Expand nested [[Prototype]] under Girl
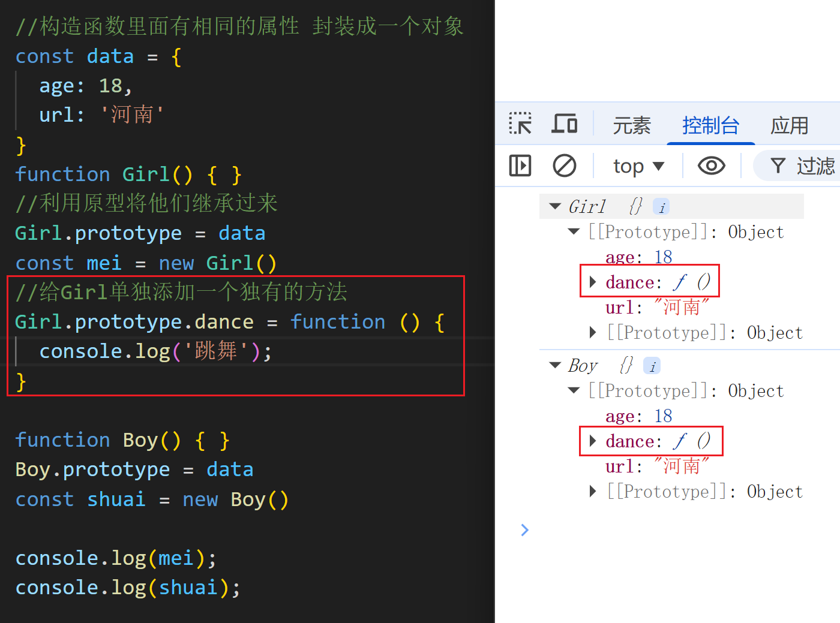Viewport: 840px width, 623px height. click(x=593, y=332)
